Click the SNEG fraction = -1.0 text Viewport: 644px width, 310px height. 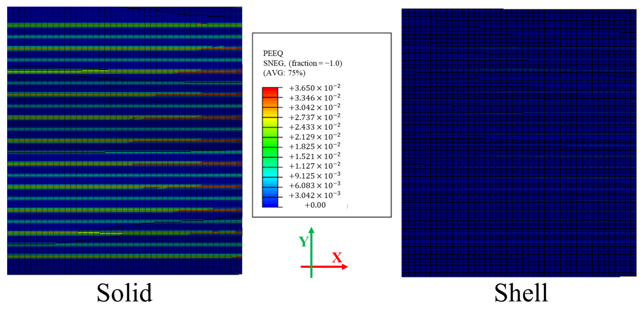coord(302,63)
